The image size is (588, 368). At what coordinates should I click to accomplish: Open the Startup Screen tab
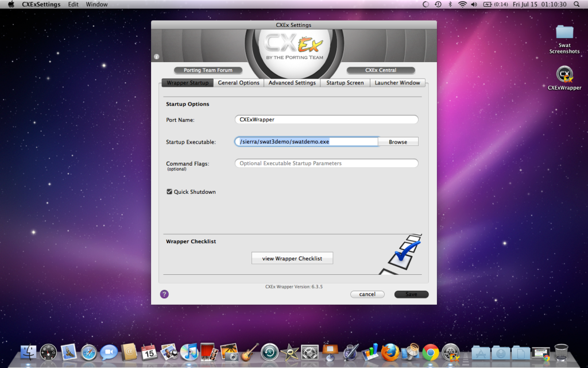pyautogui.click(x=345, y=83)
